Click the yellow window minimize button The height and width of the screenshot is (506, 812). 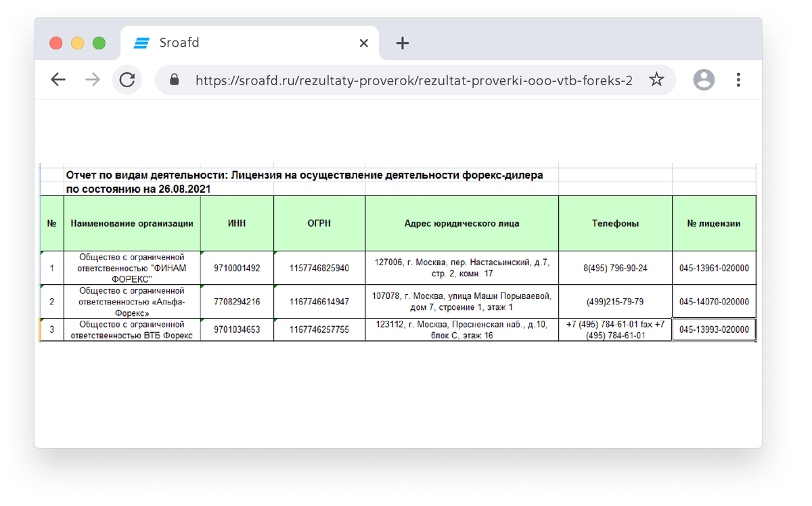tap(78, 43)
